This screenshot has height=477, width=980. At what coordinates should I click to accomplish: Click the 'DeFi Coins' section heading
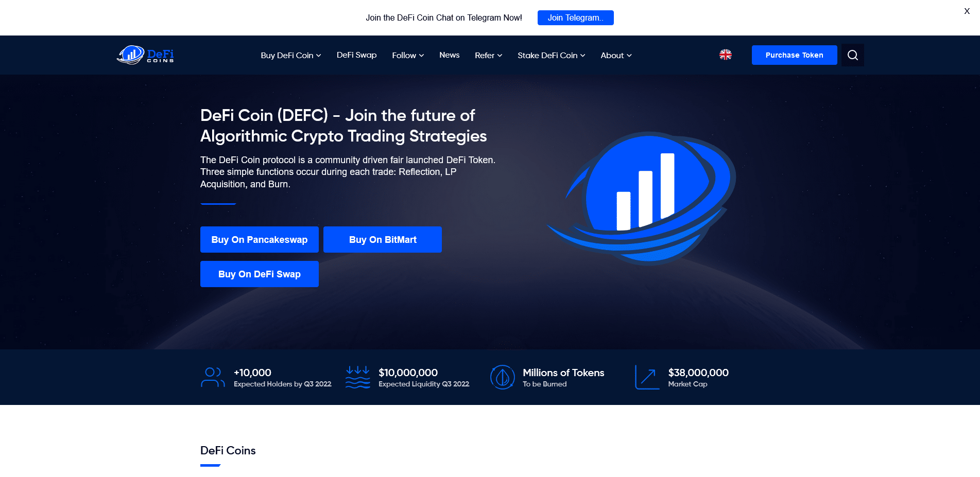pos(228,451)
